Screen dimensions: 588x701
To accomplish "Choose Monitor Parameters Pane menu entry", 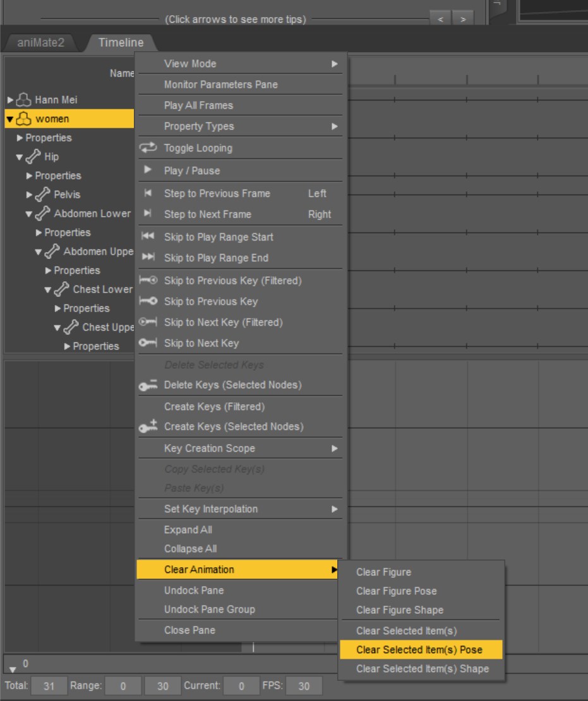I will [x=241, y=85].
